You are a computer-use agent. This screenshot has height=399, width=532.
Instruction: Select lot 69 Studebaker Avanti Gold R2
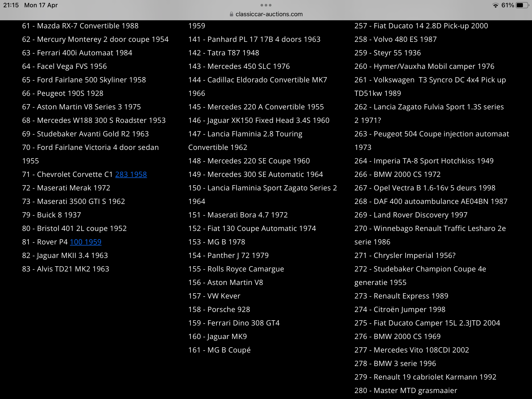pos(85,134)
